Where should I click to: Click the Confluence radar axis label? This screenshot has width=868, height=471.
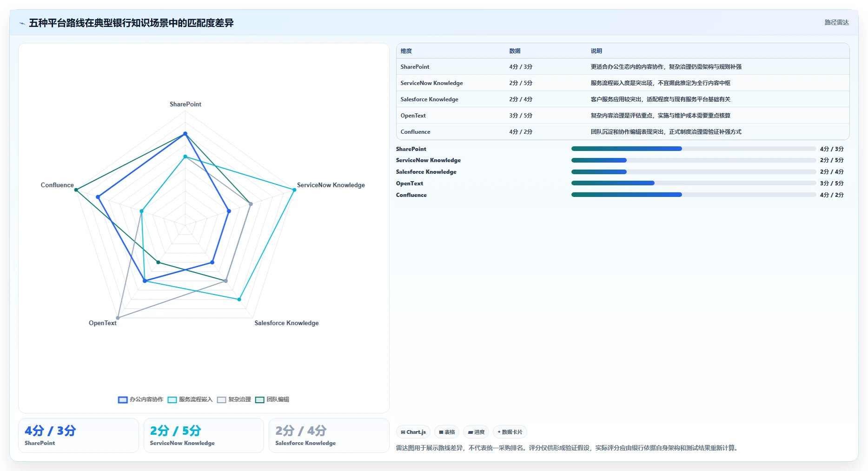coord(57,185)
